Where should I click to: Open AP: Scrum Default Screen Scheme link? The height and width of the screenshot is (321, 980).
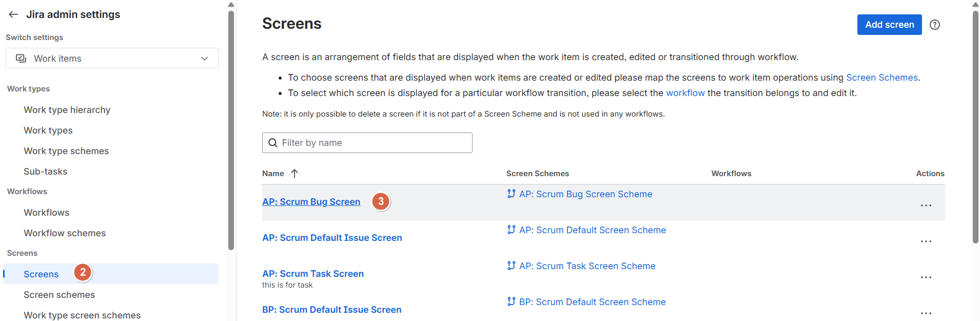coord(592,230)
